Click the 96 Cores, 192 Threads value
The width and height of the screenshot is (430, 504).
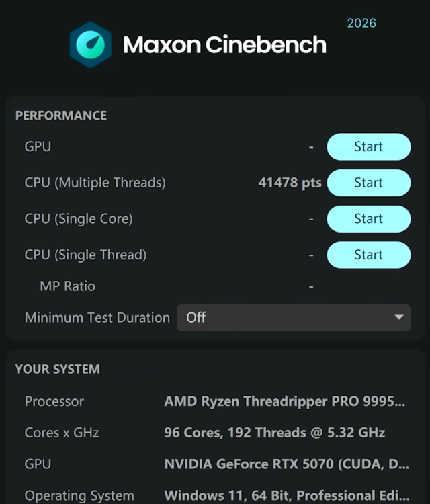pos(275,433)
